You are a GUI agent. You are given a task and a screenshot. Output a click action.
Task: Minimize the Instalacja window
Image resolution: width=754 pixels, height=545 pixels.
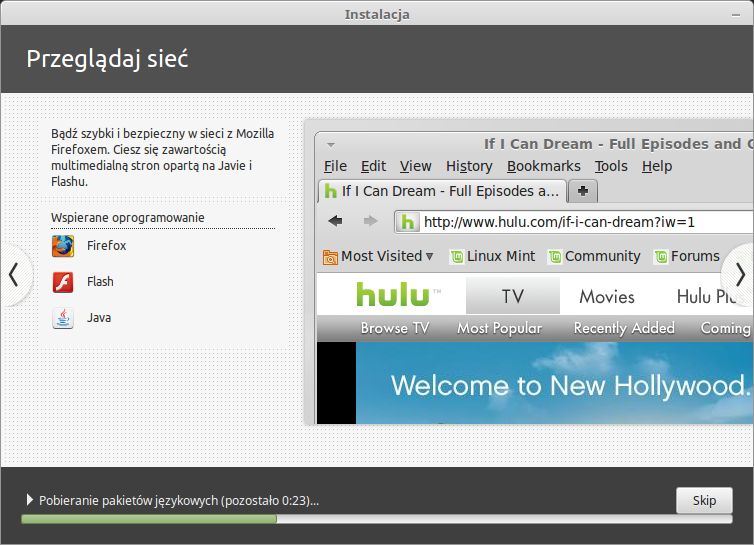pos(736,15)
